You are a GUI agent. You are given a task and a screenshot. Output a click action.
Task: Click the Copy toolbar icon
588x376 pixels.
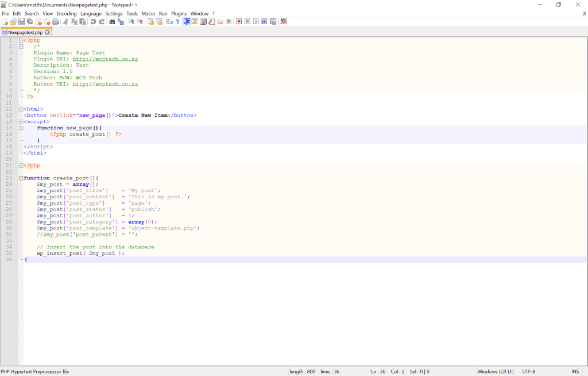74,21
